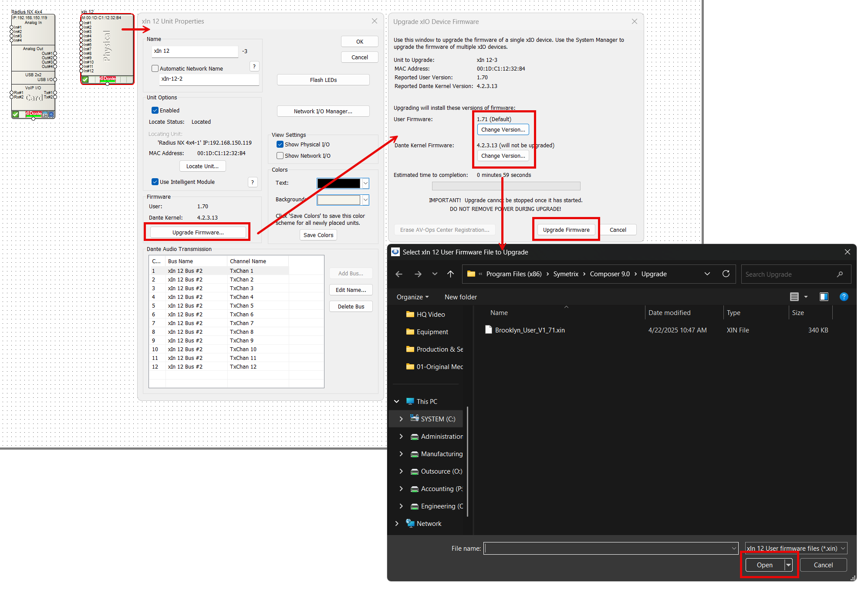Click the black Text color swatch

[338, 183]
